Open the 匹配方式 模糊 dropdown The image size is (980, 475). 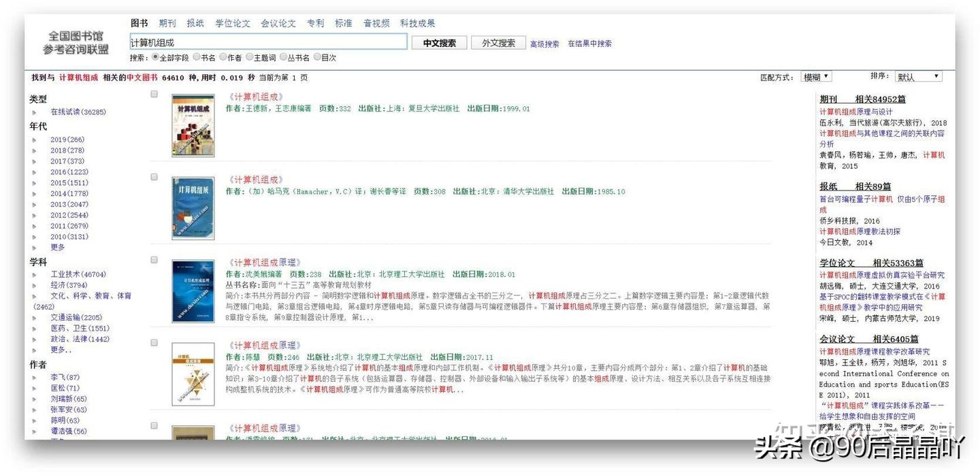[817, 76]
